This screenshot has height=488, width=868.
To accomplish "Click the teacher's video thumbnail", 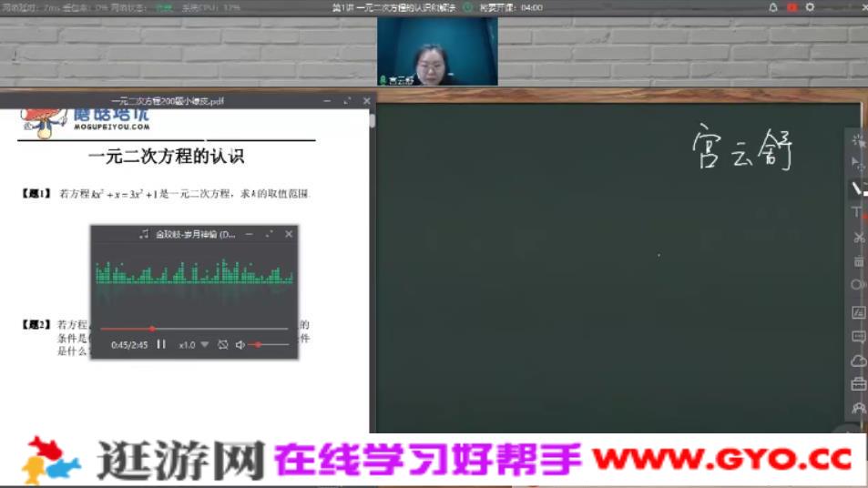I will [x=437, y=51].
